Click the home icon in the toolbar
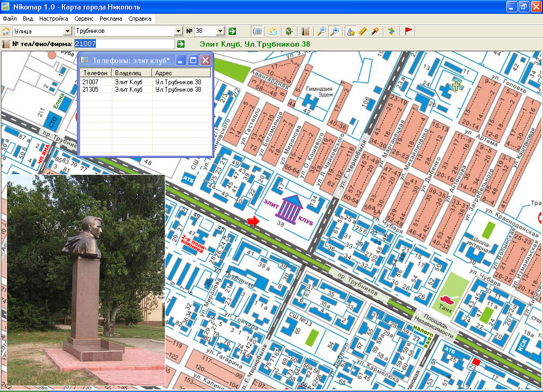This screenshot has width=543, height=392. 5,31
